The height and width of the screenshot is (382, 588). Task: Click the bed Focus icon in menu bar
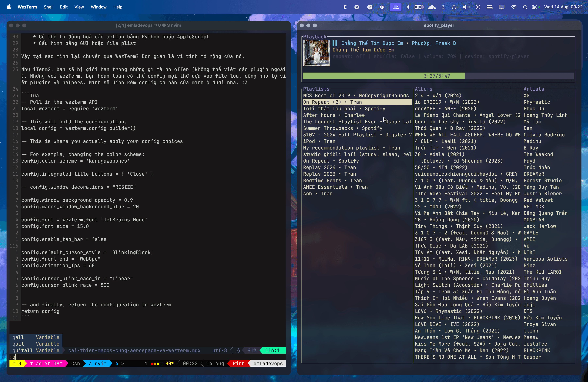tap(489, 7)
